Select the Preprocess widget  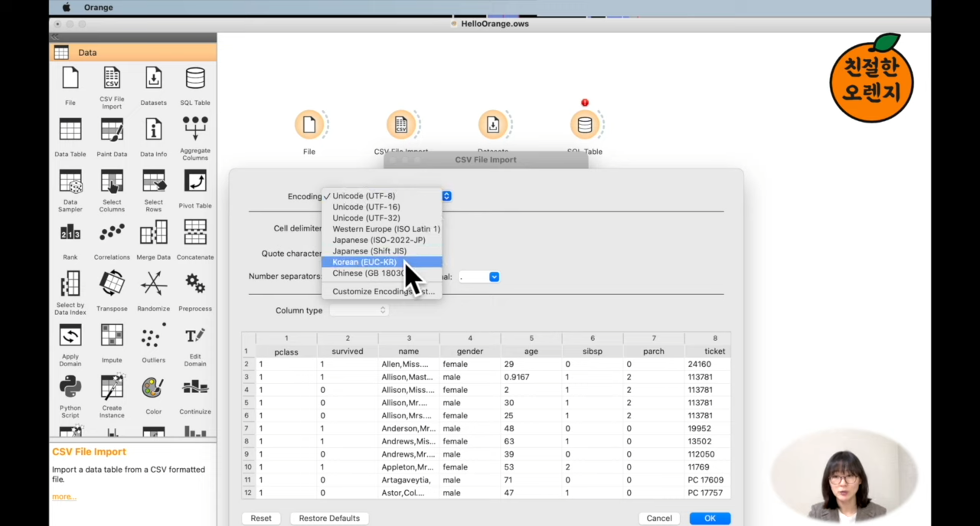pos(195,292)
